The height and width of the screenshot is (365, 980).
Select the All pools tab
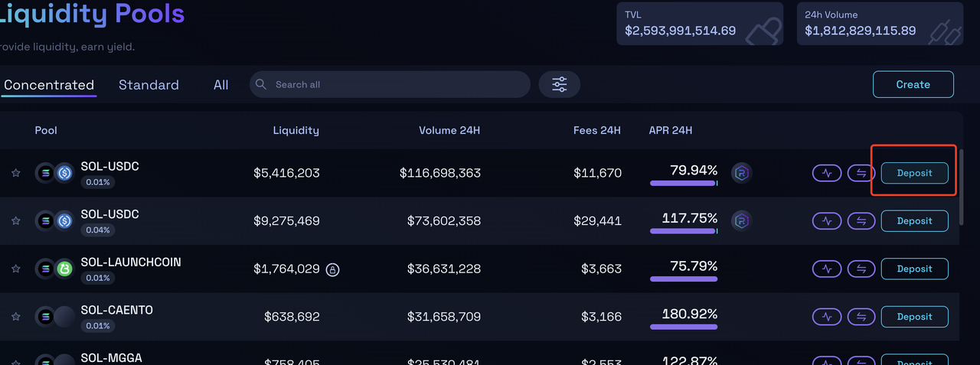(220, 85)
